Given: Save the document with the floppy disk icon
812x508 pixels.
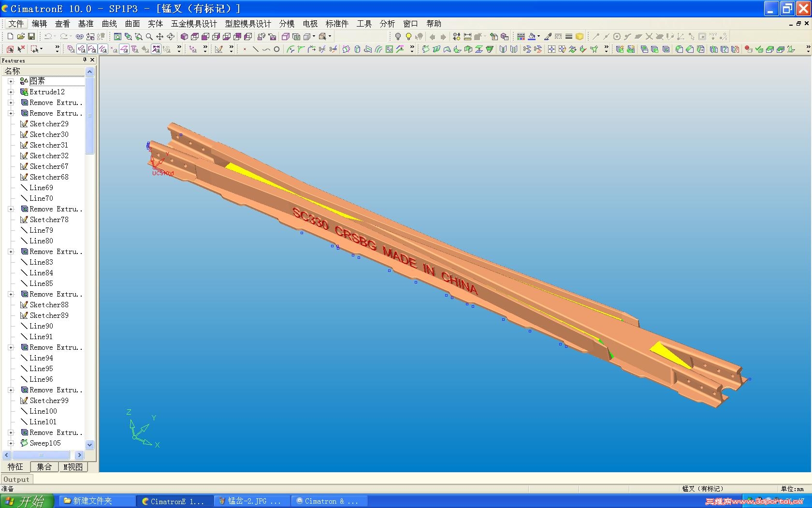Looking at the screenshot, I should tap(31, 36).
